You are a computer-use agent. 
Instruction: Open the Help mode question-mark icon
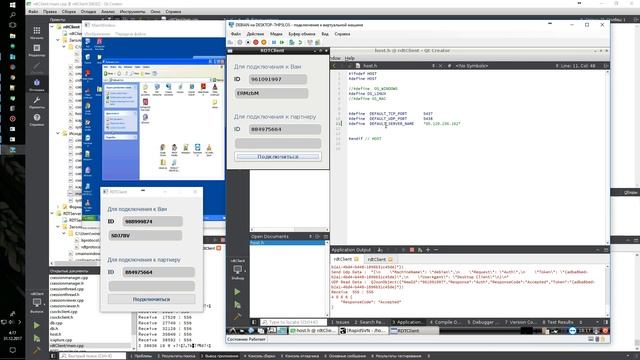click(37, 120)
